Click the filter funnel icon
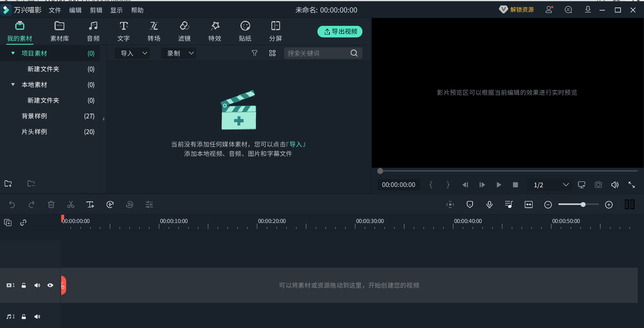This screenshot has width=644, height=328. (x=255, y=53)
